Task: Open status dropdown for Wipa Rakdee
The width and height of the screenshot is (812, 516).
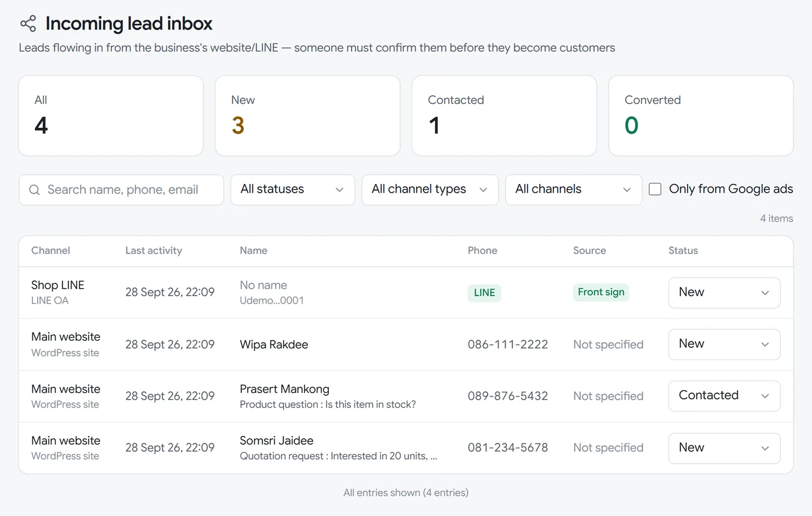Action: click(724, 344)
